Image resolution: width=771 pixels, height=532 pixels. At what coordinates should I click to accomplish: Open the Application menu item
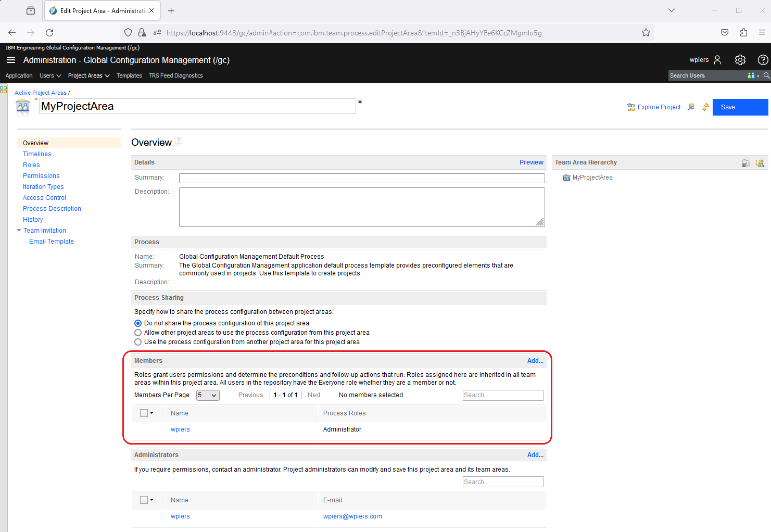click(x=19, y=75)
